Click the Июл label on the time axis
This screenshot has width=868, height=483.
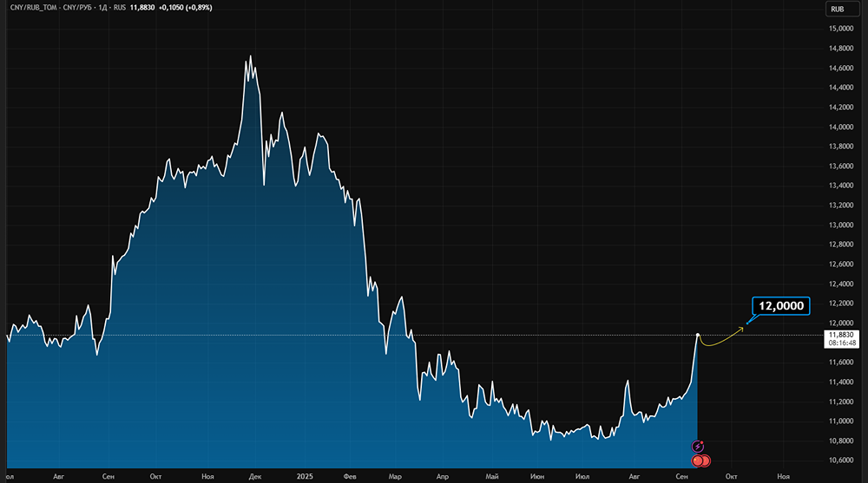(x=582, y=476)
